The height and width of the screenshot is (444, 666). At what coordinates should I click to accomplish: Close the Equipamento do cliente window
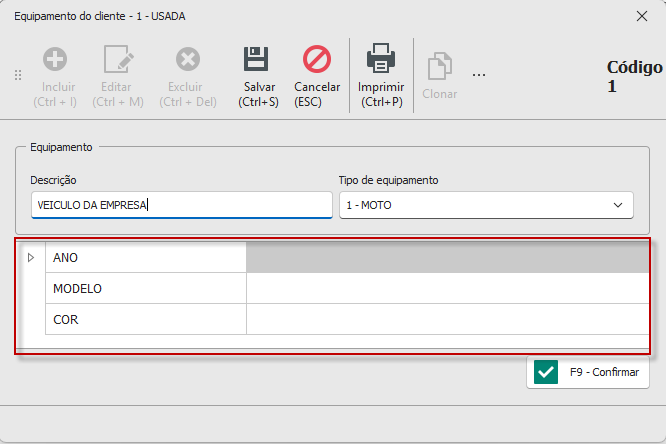click(642, 16)
